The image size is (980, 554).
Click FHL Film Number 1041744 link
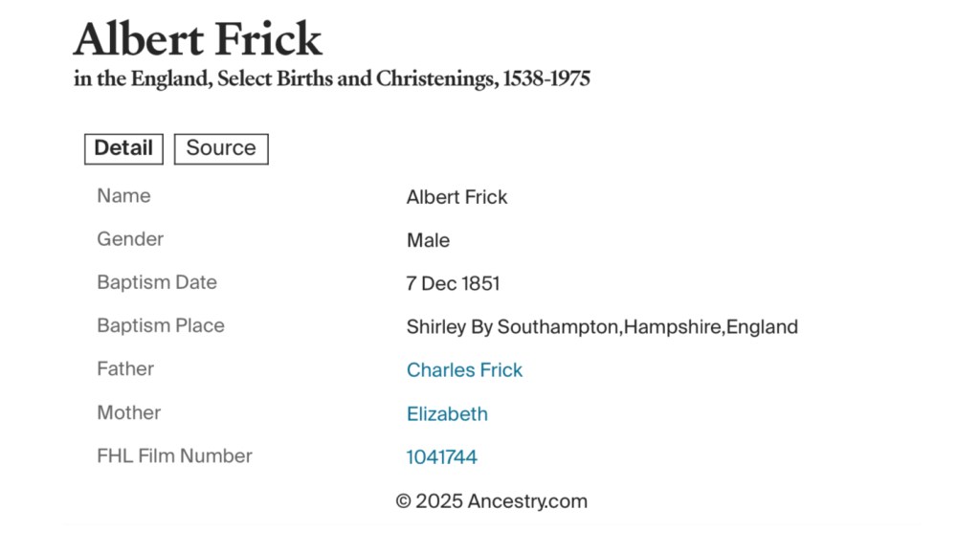441,457
